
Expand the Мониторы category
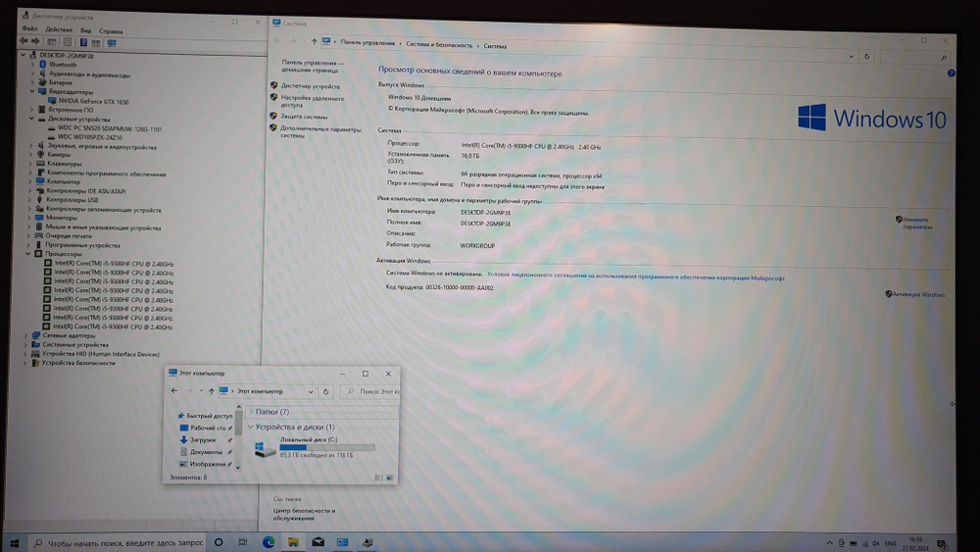(29, 218)
